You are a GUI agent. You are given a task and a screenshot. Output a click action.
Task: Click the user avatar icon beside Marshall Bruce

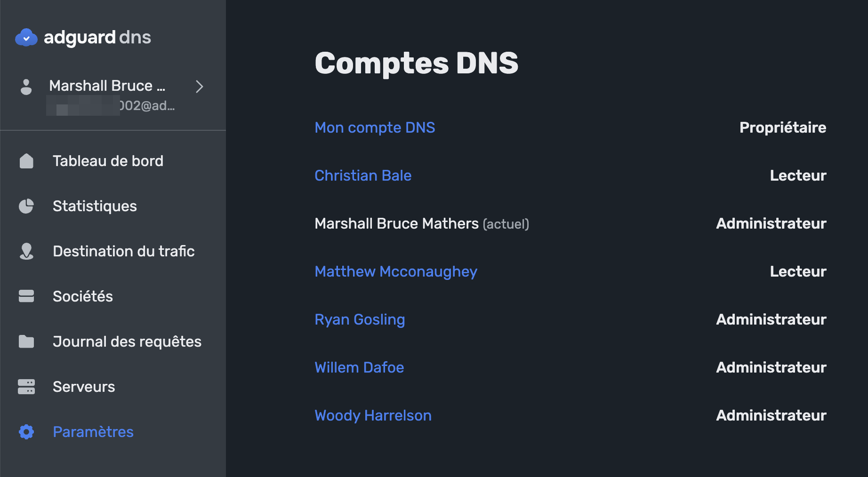tap(26, 87)
